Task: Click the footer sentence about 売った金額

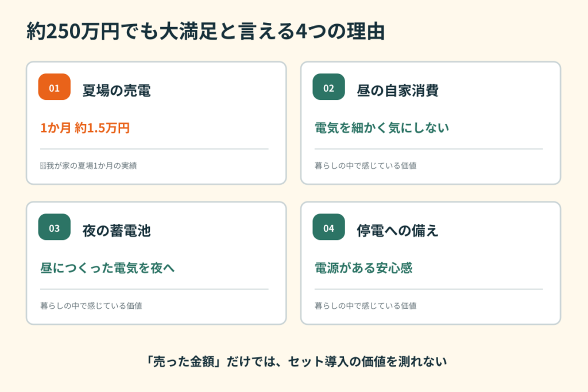Action: tap(297, 362)
